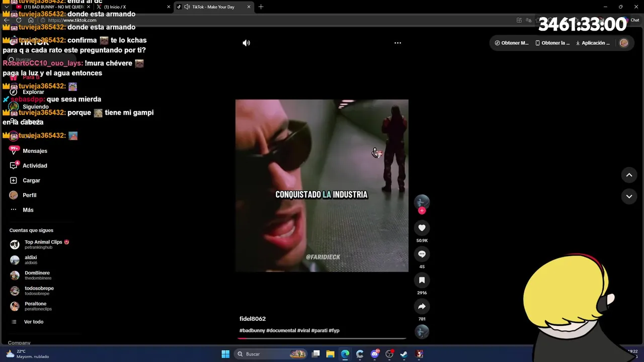The height and width of the screenshot is (362, 644).
Task: Reload the page in the browser
Action: (x=19, y=20)
